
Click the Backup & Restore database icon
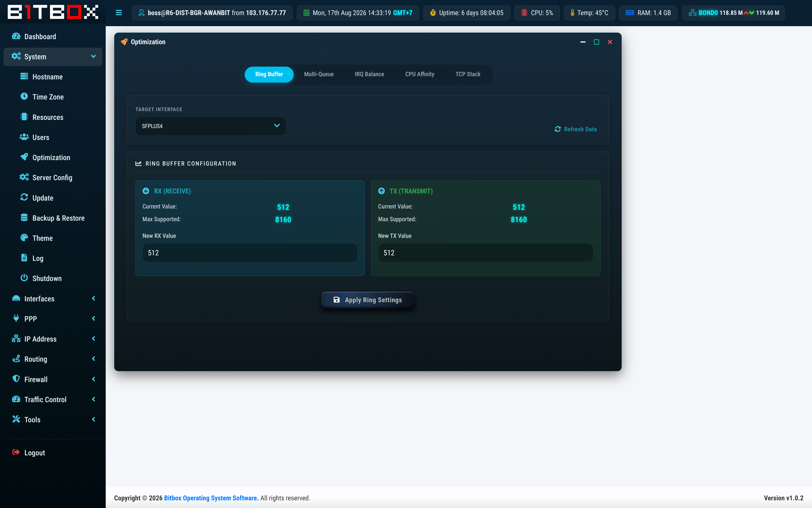(x=24, y=217)
